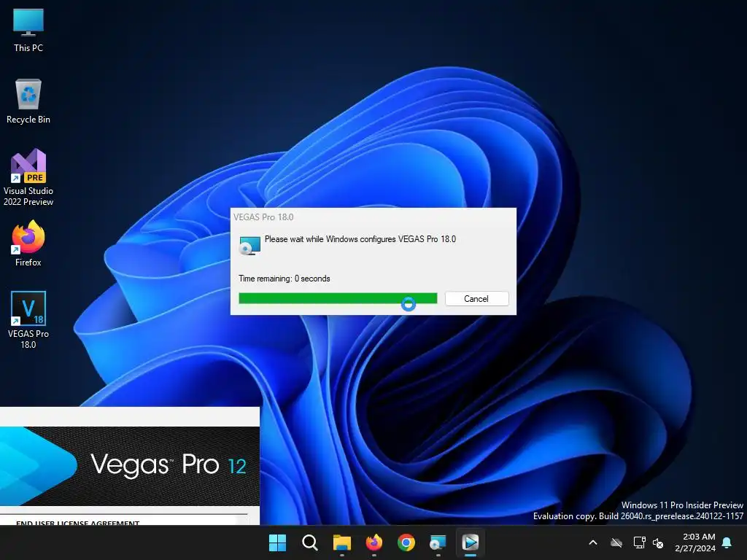The image size is (747, 560).
Task: Switch to Vegas setup taskbar item
Action: pos(471,542)
